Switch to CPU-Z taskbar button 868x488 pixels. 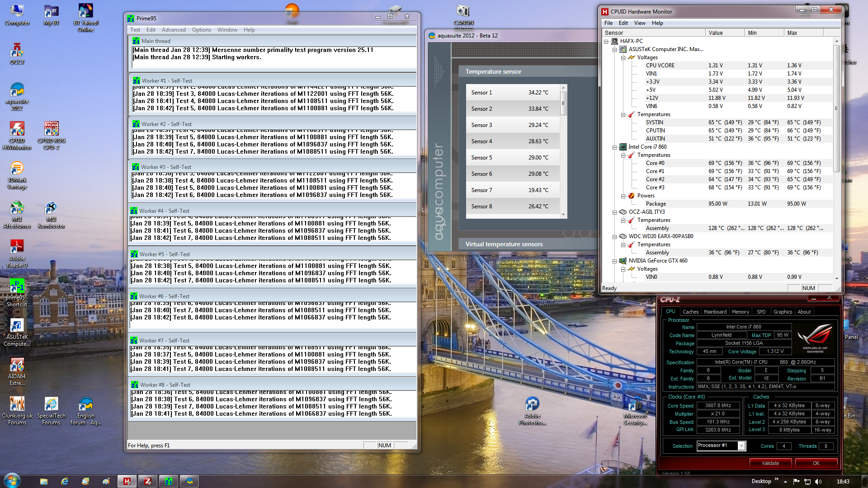[x=148, y=481]
